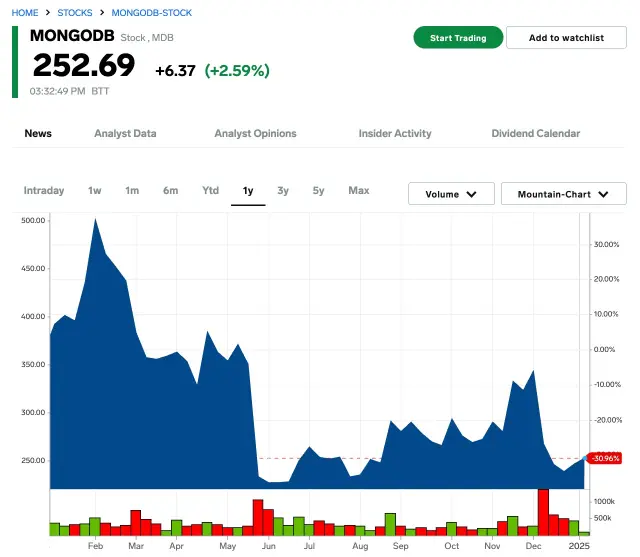Open the Dividend Calendar tab
This screenshot has height=557, width=640.
535,133
